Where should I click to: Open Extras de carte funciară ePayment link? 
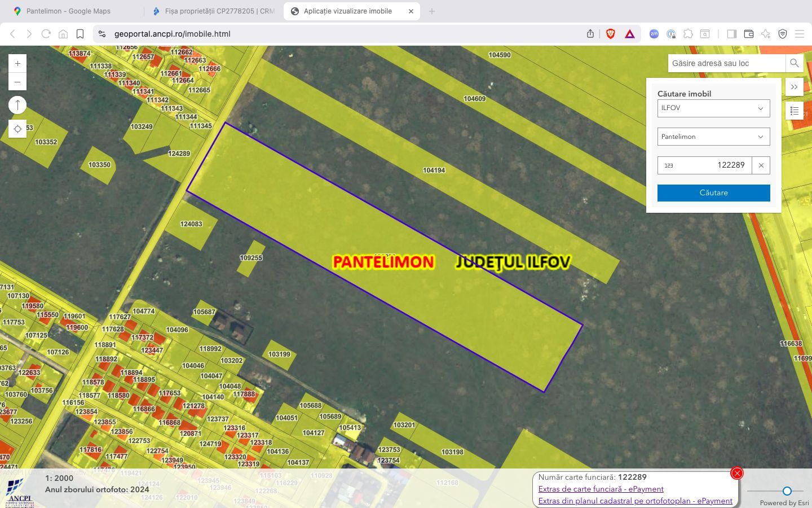[601, 489]
